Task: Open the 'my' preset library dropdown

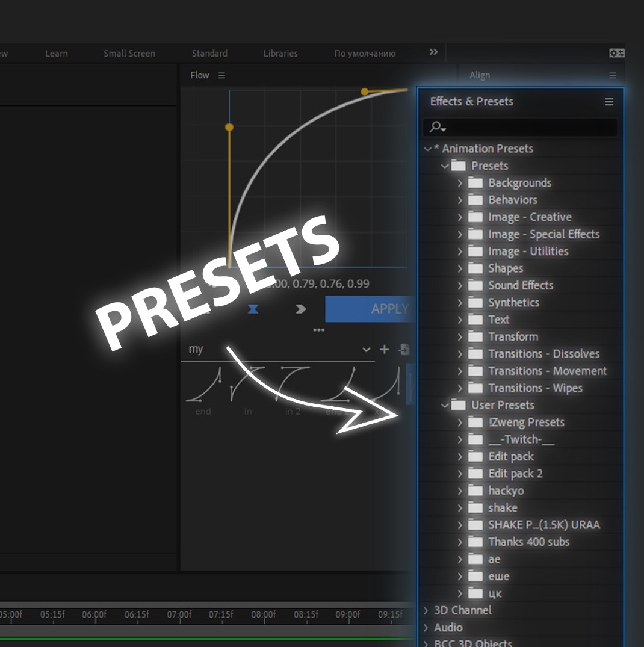Action: [366, 350]
